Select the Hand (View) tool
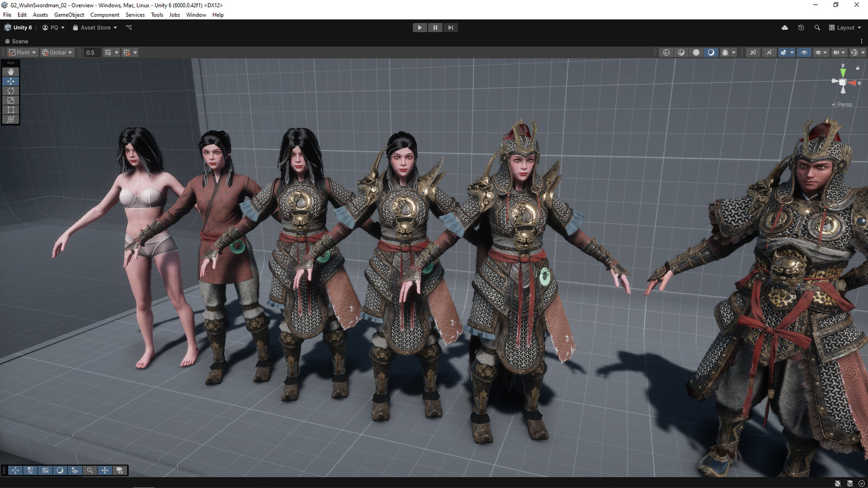Image resolution: width=868 pixels, height=488 pixels. click(11, 72)
